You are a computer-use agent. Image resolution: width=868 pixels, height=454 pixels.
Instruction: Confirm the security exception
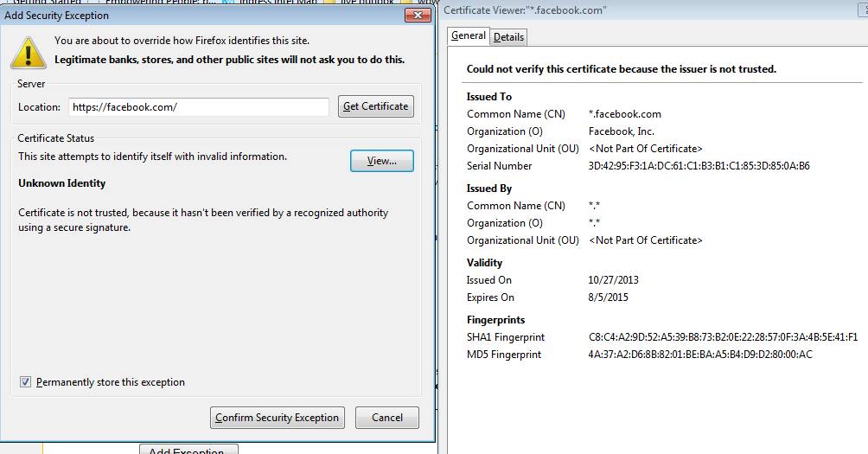click(x=277, y=418)
